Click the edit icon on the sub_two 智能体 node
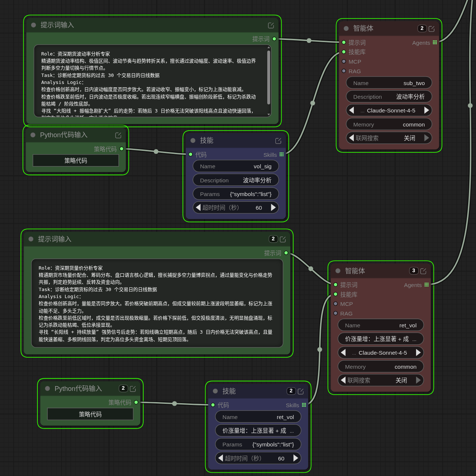The height and width of the screenshot is (476, 476). click(x=432, y=29)
